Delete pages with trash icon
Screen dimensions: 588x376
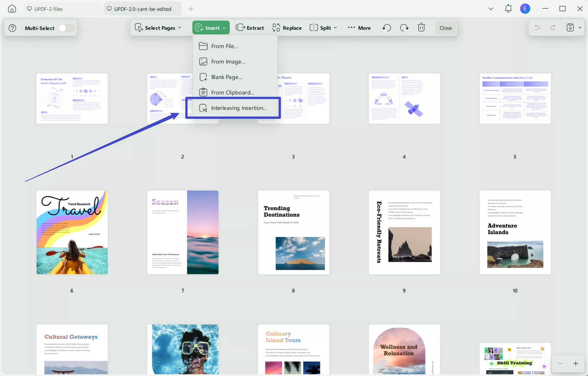click(421, 28)
